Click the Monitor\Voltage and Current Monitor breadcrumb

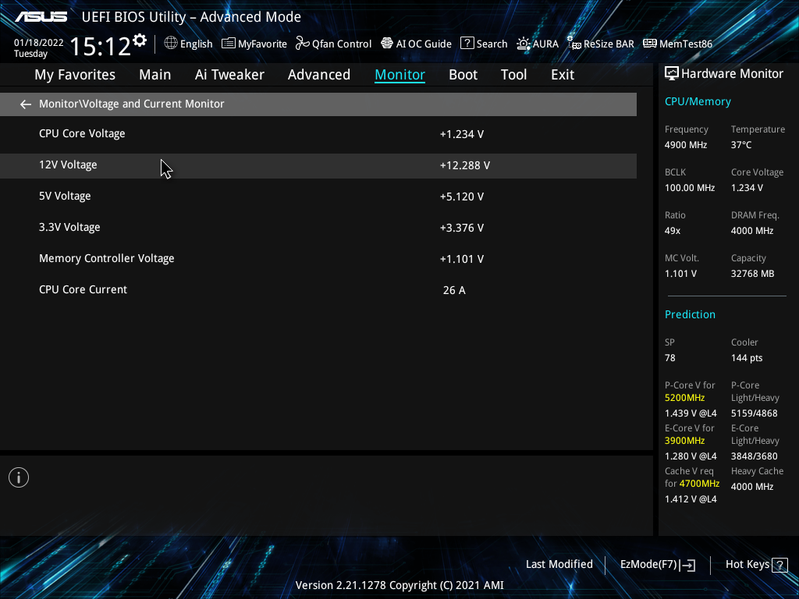tap(131, 104)
